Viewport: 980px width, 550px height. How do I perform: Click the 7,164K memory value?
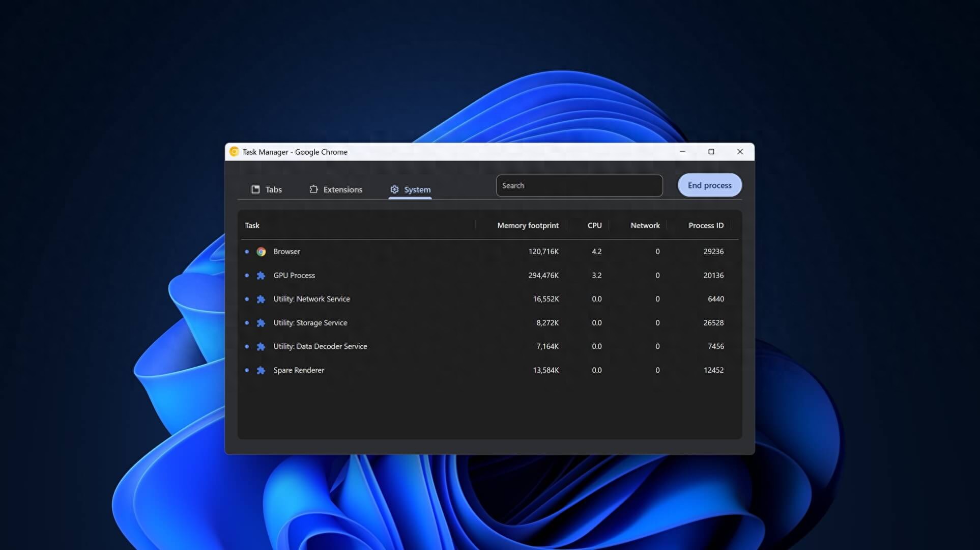point(547,346)
